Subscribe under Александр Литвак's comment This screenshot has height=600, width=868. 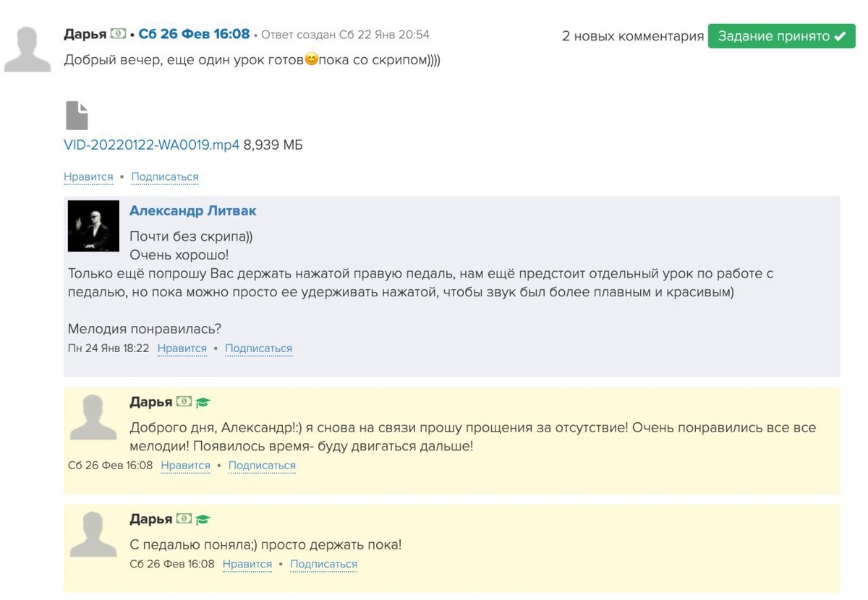click(x=258, y=348)
